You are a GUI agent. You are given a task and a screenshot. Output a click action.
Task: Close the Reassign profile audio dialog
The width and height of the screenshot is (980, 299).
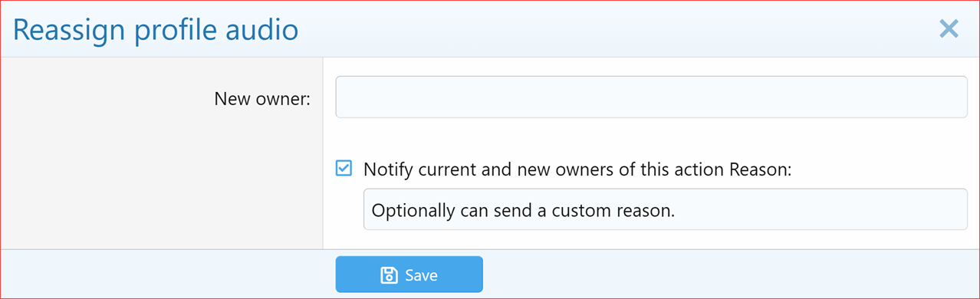click(949, 29)
